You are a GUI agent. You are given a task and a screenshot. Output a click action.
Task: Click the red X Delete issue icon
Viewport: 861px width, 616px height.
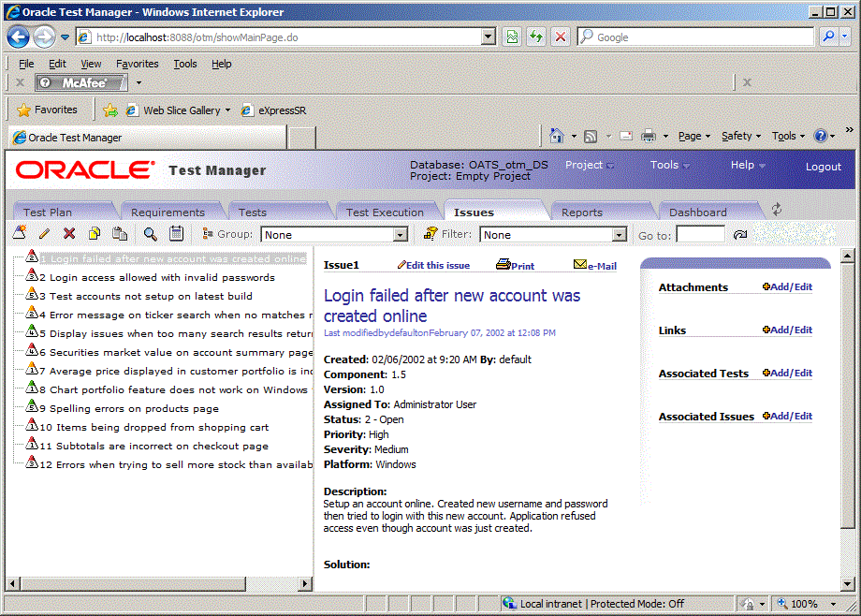click(69, 233)
